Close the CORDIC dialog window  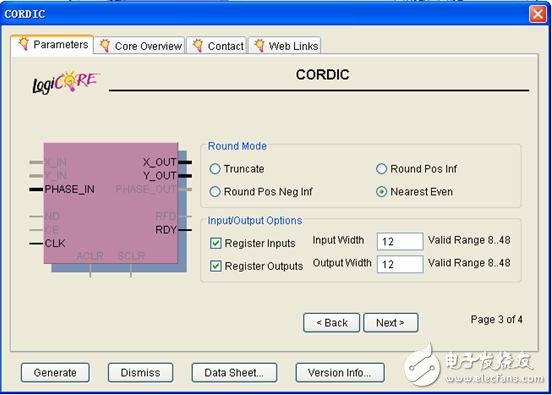coord(538,14)
